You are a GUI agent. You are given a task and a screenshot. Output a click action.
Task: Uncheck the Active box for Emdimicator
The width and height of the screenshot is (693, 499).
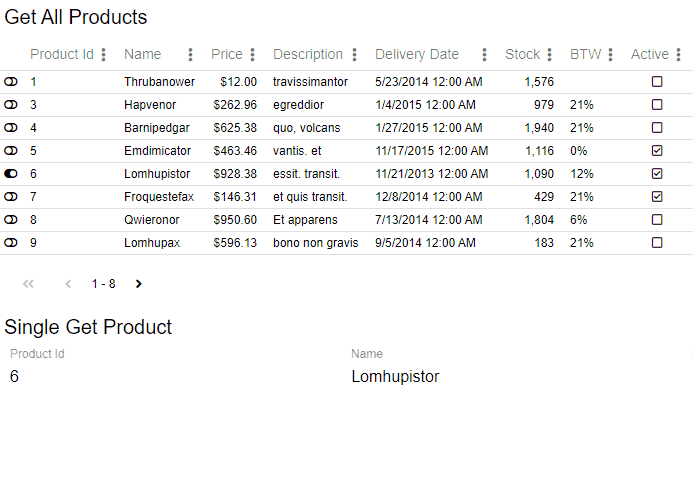tap(657, 151)
